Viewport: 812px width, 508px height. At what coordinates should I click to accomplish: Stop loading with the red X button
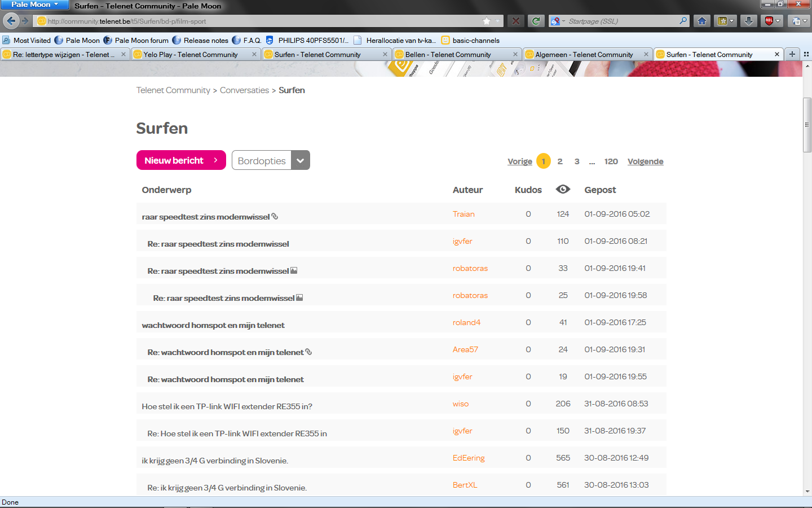pyautogui.click(x=515, y=21)
